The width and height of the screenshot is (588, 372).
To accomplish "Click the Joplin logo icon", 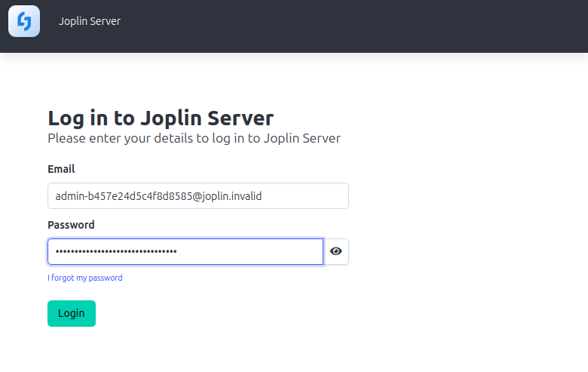I will 24,21.
